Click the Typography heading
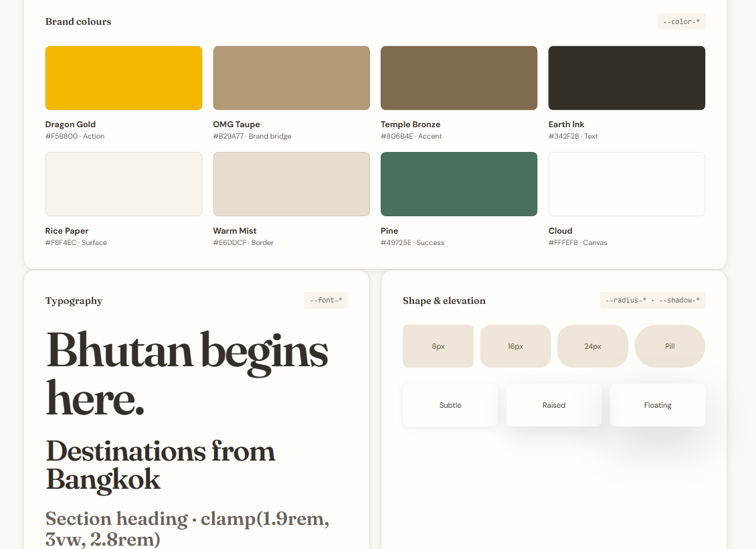 tap(74, 301)
